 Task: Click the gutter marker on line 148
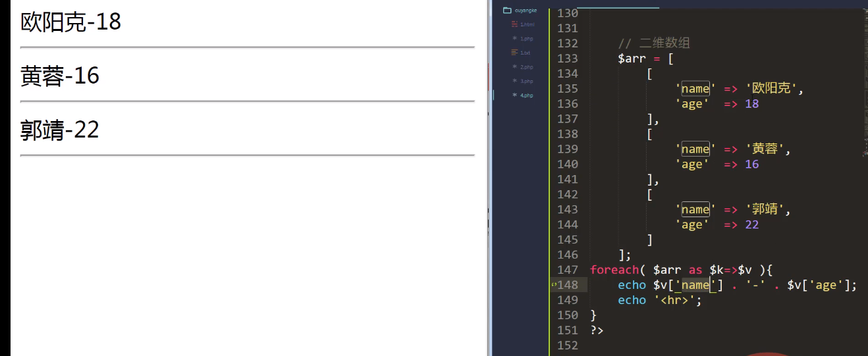click(554, 285)
